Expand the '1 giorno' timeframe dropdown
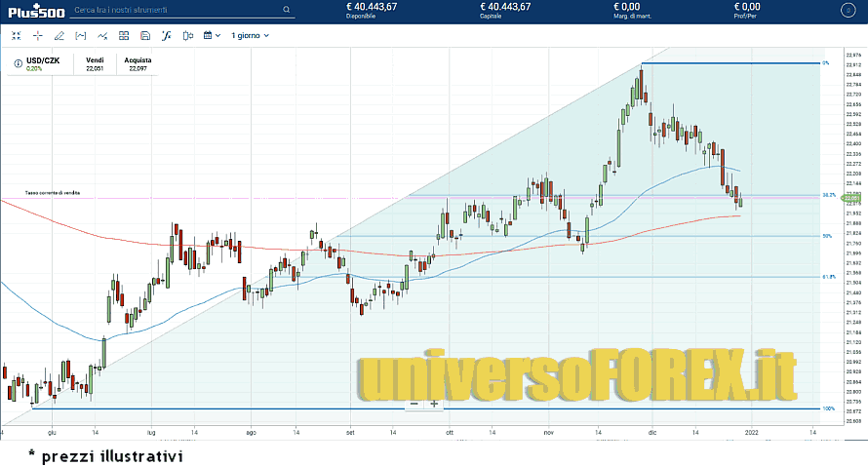 [250, 35]
